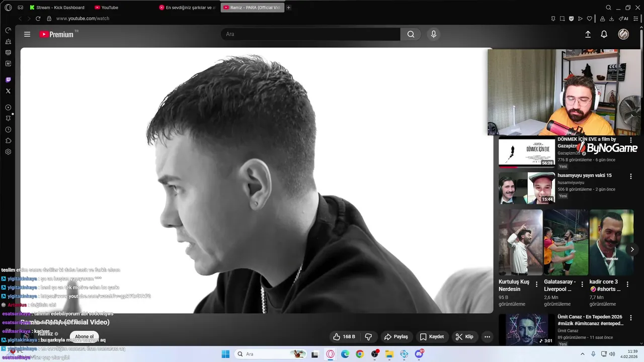Open browser profile person icon
The image size is (644, 362).
(602, 19)
